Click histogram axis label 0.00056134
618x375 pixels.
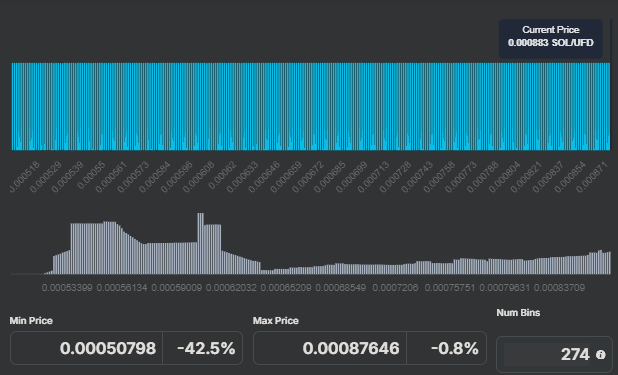(122, 288)
